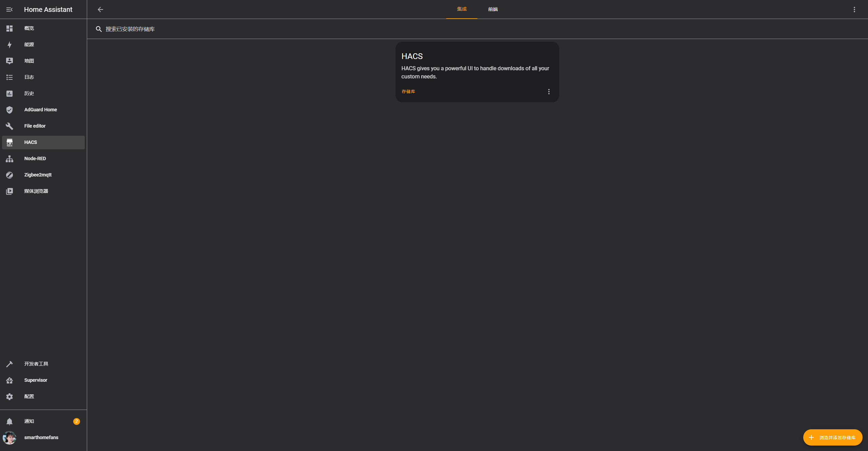Switch to the 前端 frontend tab
868x451 pixels.
pyautogui.click(x=493, y=9)
